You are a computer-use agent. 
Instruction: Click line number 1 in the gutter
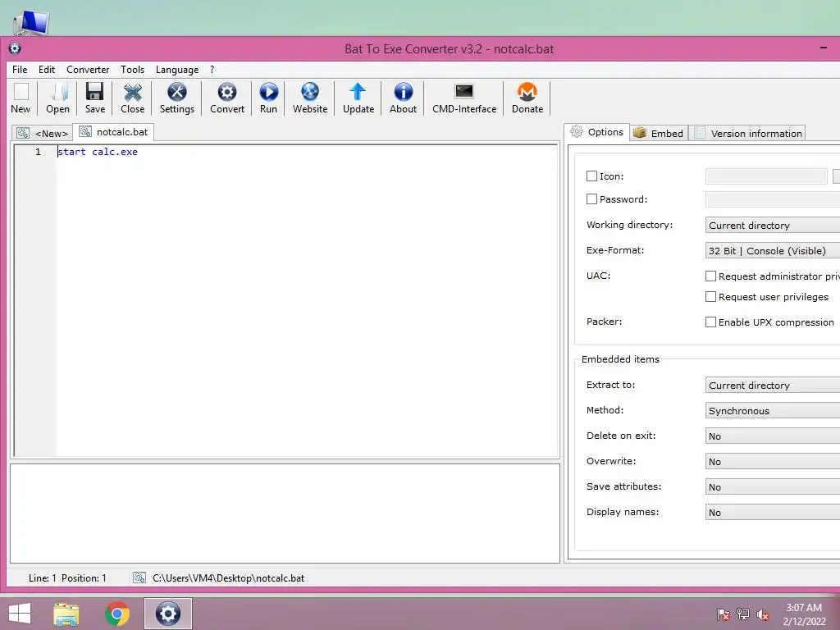(x=38, y=152)
